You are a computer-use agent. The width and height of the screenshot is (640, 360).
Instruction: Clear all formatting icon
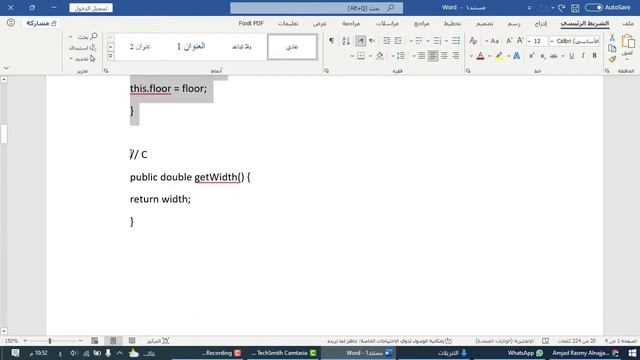[473, 41]
